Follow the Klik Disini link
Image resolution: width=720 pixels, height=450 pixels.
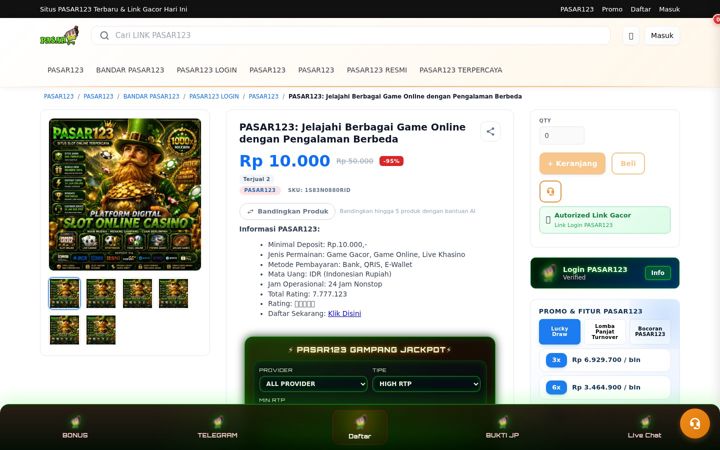pyautogui.click(x=344, y=314)
